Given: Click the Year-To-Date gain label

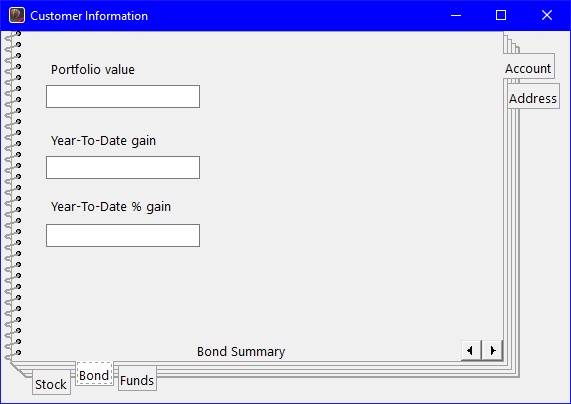Looking at the screenshot, I should pyautogui.click(x=103, y=141).
